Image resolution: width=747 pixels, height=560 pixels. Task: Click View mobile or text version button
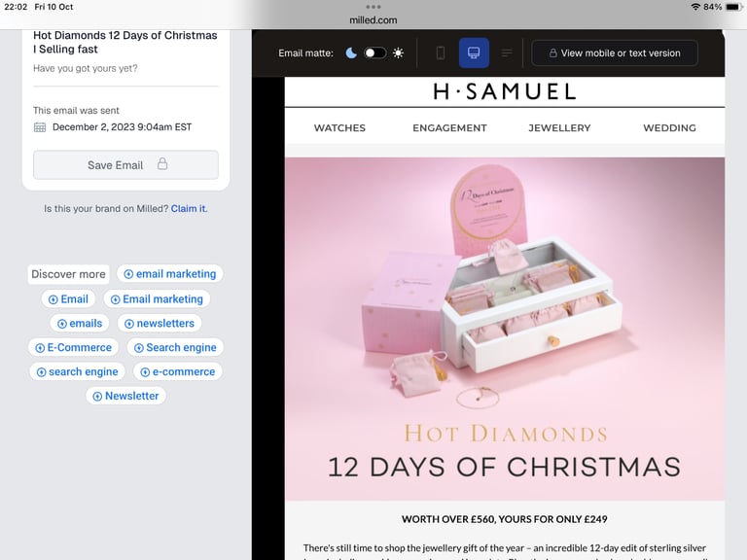coord(615,52)
